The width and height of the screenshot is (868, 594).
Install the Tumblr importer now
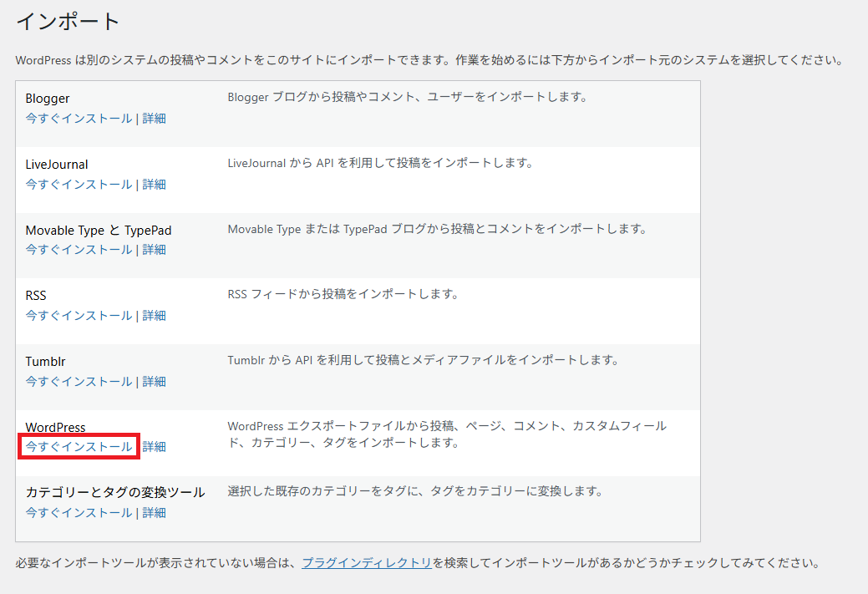79,382
